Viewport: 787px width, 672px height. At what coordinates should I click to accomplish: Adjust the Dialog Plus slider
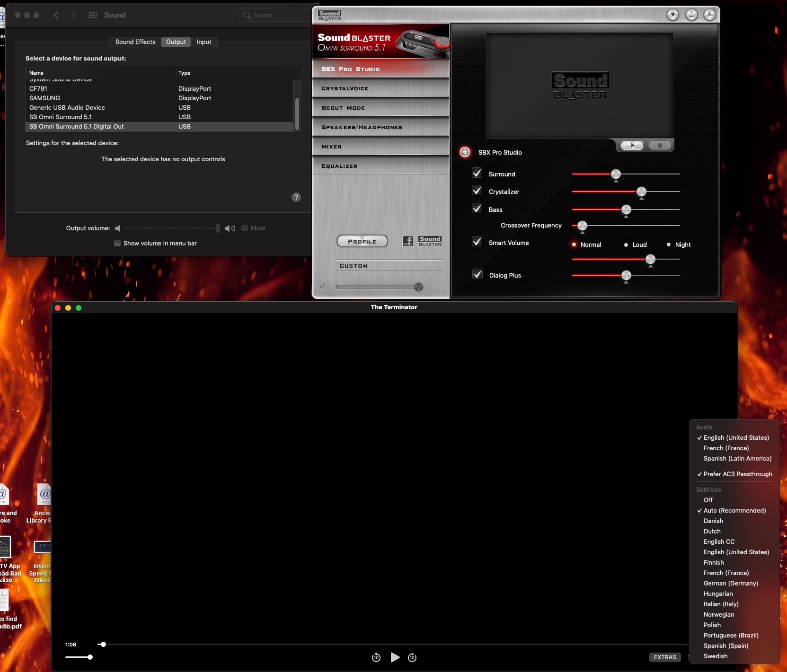(x=626, y=275)
